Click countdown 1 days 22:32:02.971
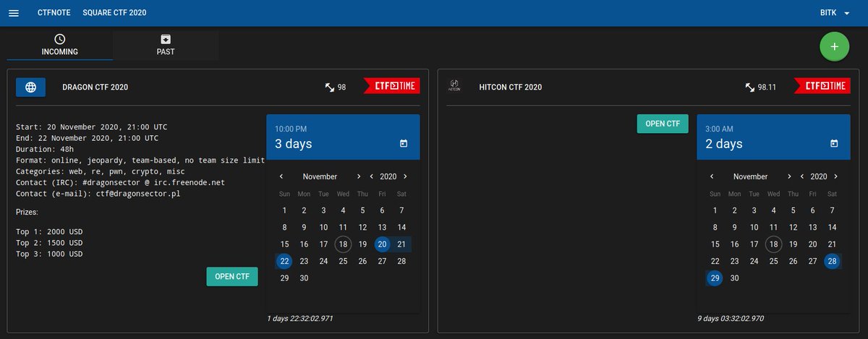This screenshot has height=339, width=868. [300, 318]
